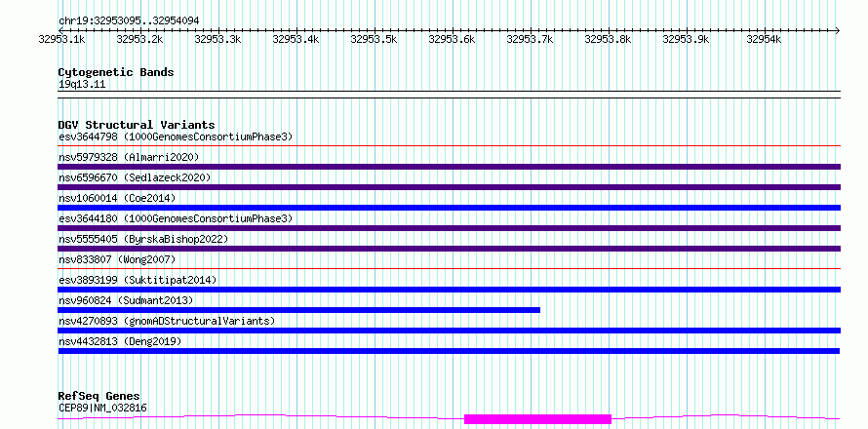Click the 19q13.11 band label
Screen dimensions: 868x429
point(82,85)
